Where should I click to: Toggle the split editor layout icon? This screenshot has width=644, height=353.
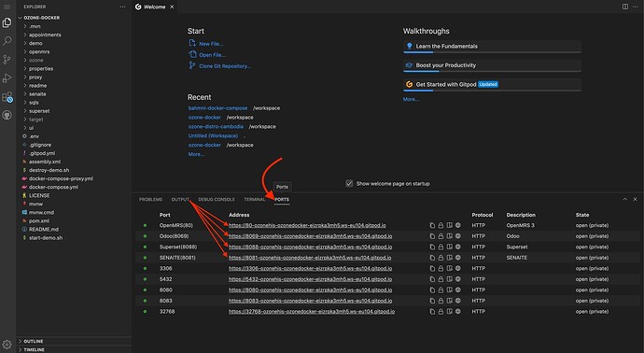(x=625, y=7)
